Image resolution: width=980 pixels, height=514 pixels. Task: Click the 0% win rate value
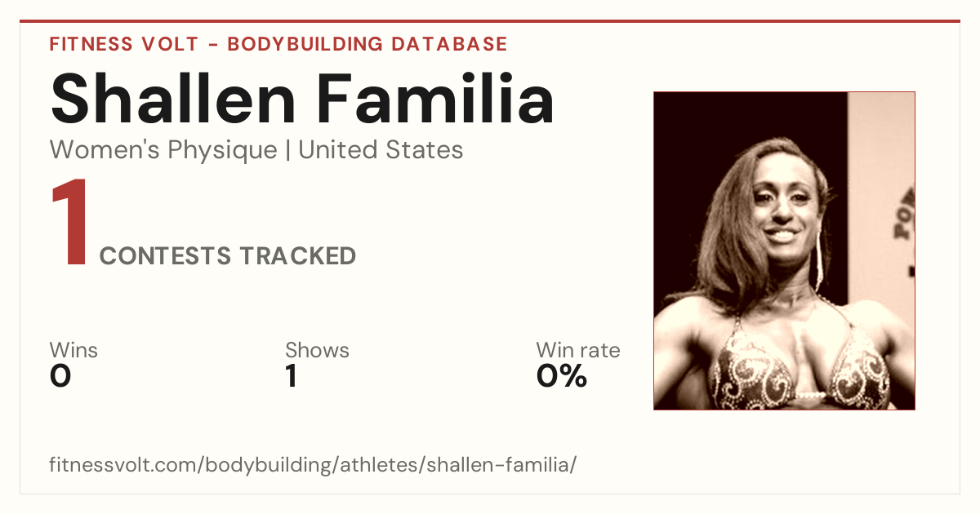[562, 376]
